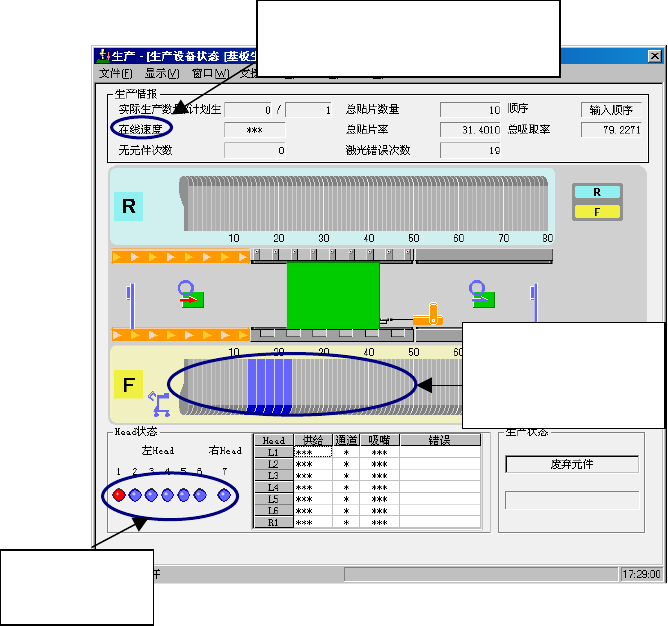Viewport: 668px width, 626px height.
Task: Click the 输入顺序 button
Action: 611,110
